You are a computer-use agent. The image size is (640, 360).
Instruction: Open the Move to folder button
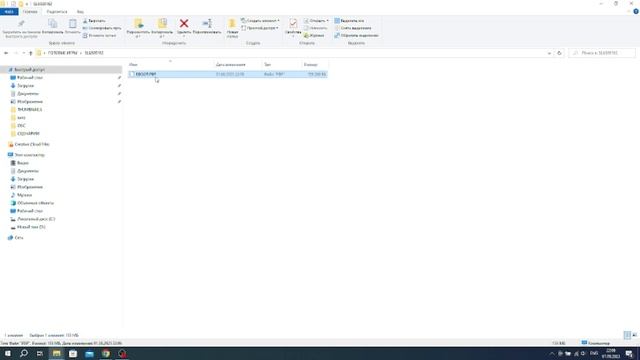[138, 28]
